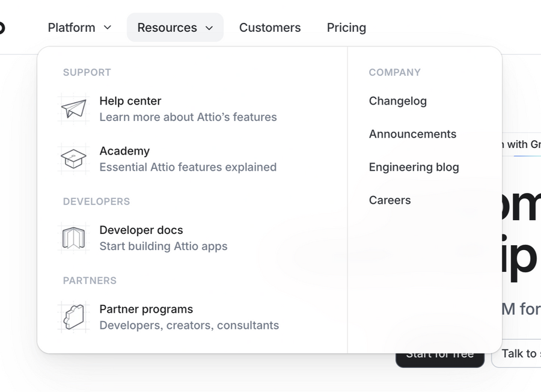Screen dimensions: 541x392
Task: Click the Developer docs book icon
Action: click(73, 237)
